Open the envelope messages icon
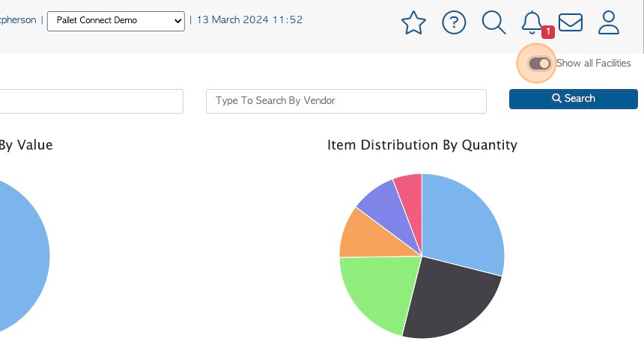This screenshot has width=644, height=359. pyautogui.click(x=571, y=22)
